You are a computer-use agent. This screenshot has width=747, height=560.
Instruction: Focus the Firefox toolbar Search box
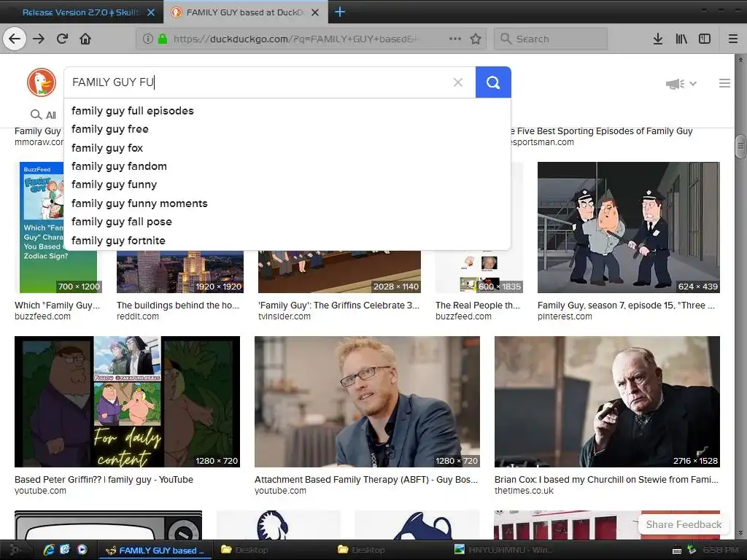coord(551,39)
